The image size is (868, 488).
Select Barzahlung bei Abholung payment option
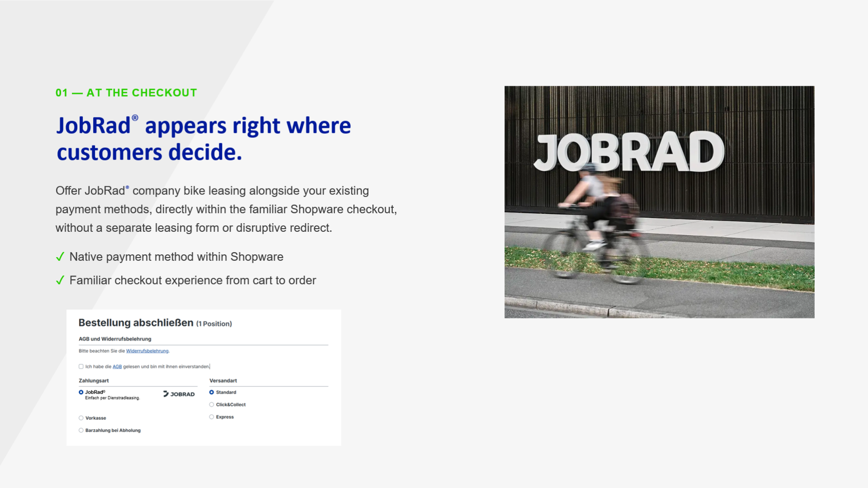click(x=81, y=430)
